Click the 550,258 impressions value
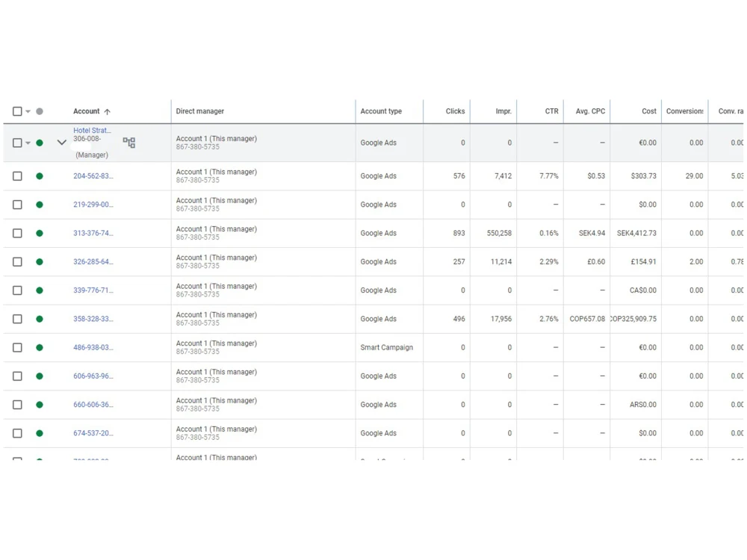747x560 pixels. (x=499, y=233)
